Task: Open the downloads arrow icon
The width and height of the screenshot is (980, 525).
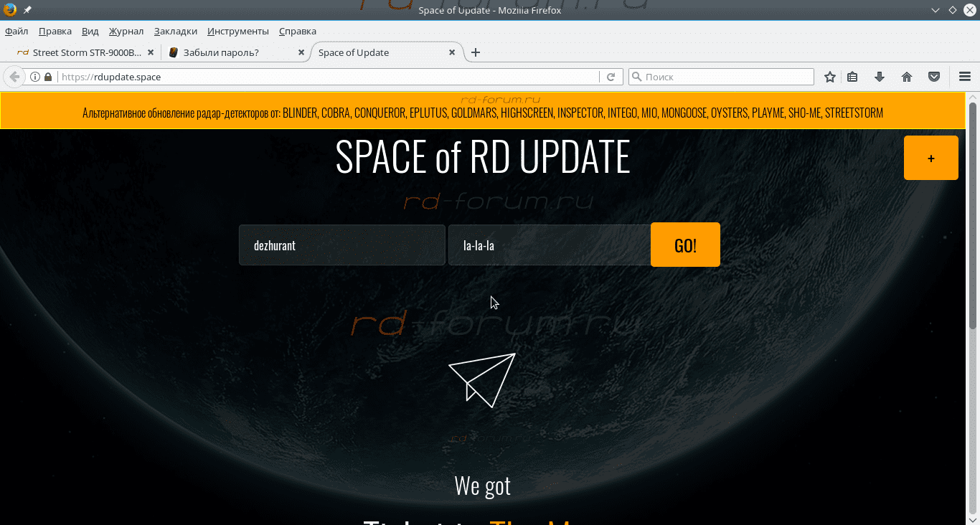Action: pos(880,77)
